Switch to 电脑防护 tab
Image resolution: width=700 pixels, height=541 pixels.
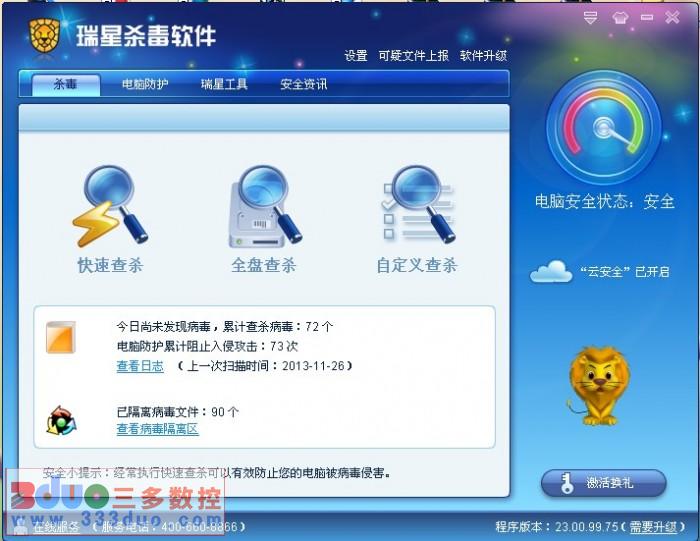[x=145, y=84]
